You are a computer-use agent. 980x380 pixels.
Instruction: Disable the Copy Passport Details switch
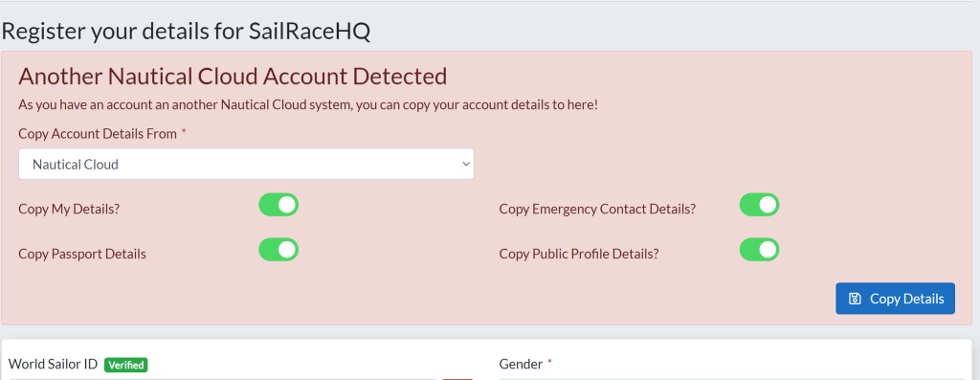278,250
